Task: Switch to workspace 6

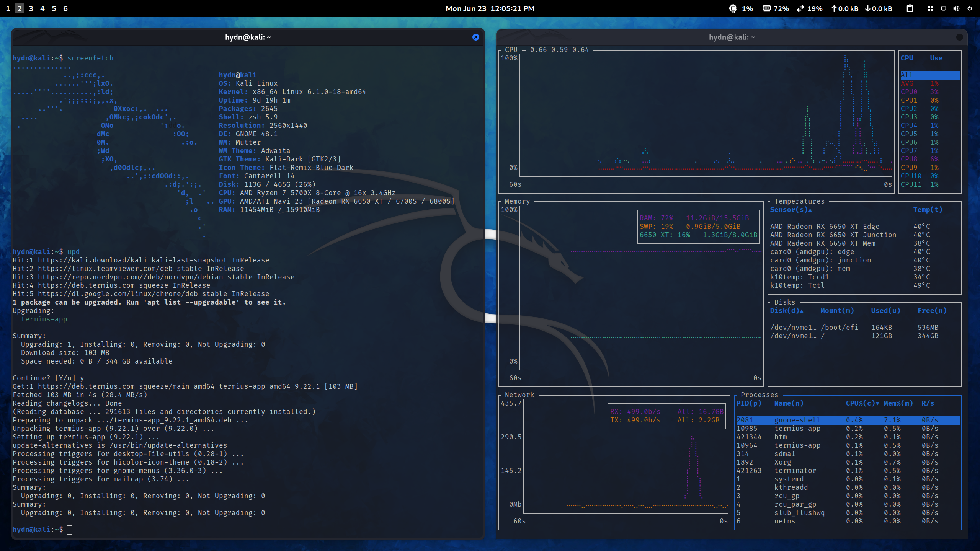Action: (x=65, y=8)
